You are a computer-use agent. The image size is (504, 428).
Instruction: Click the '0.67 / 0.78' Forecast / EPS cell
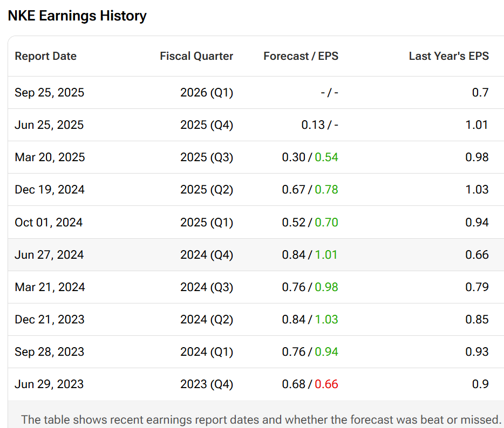click(310, 190)
